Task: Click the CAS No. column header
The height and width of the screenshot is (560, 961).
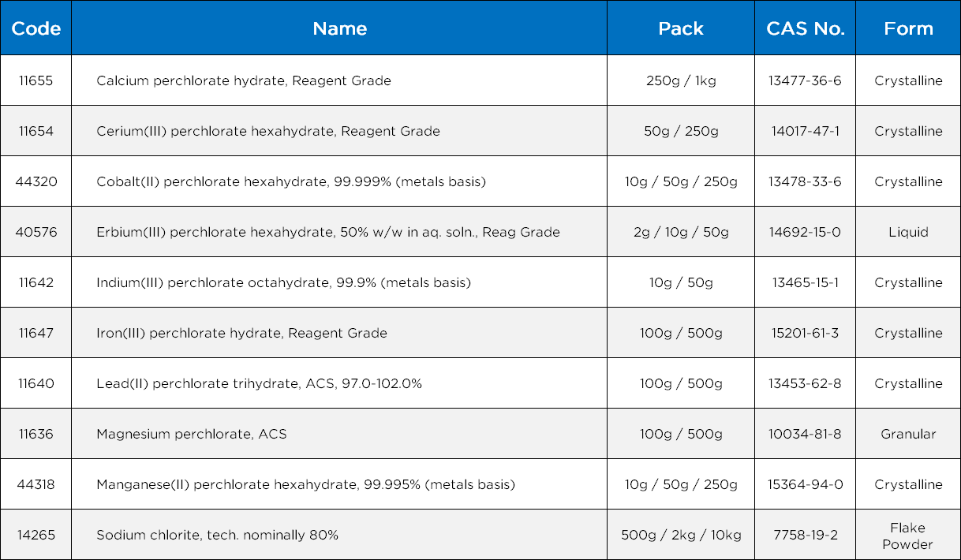Action: tap(805, 28)
